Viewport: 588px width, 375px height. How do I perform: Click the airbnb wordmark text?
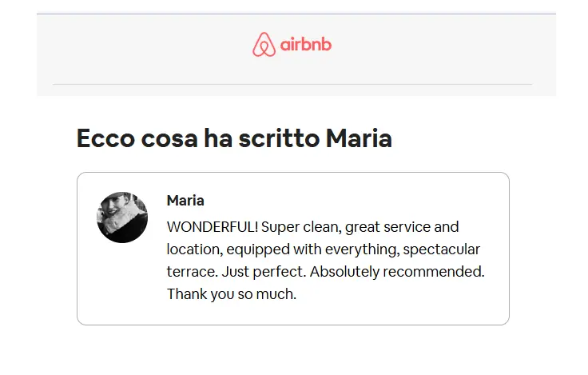306,44
